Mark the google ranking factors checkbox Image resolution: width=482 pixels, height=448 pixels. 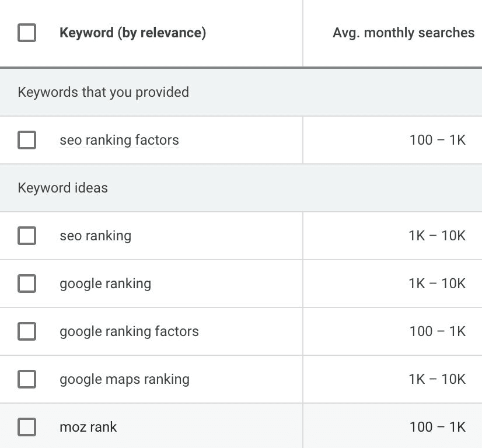[27, 331]
